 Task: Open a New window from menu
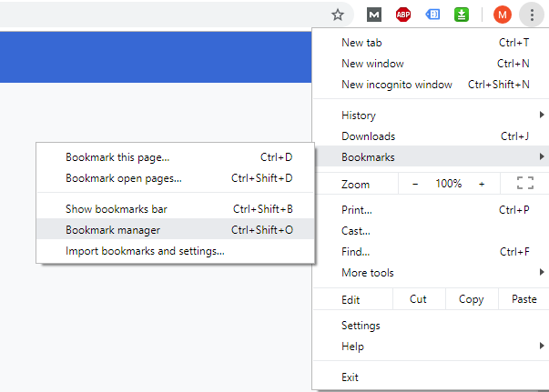[x=431, y=64]
